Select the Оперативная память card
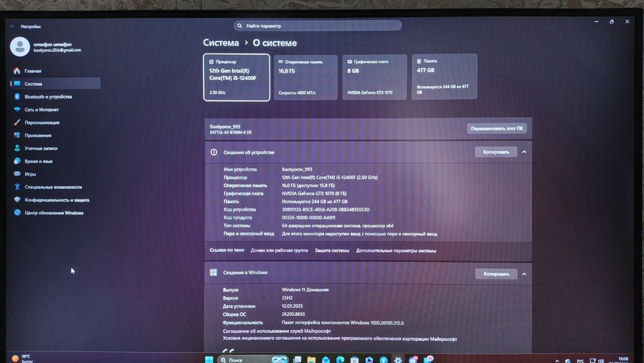 [305, 77]
